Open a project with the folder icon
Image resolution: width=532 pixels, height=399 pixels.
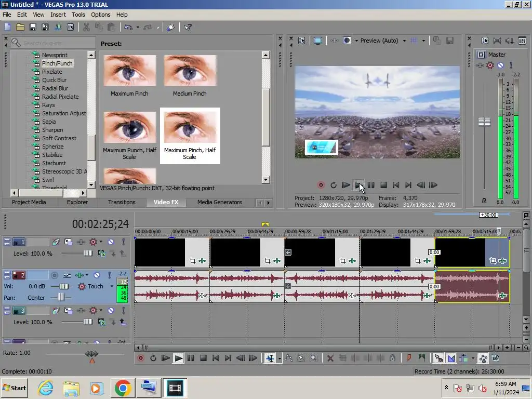(x=20, y=27)
